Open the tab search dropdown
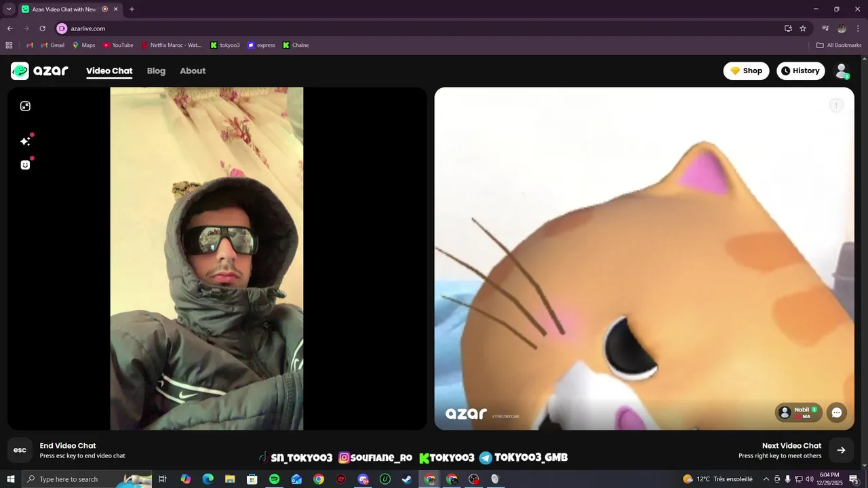This screenshot has width=868, height=488. [x=9, y=9]
